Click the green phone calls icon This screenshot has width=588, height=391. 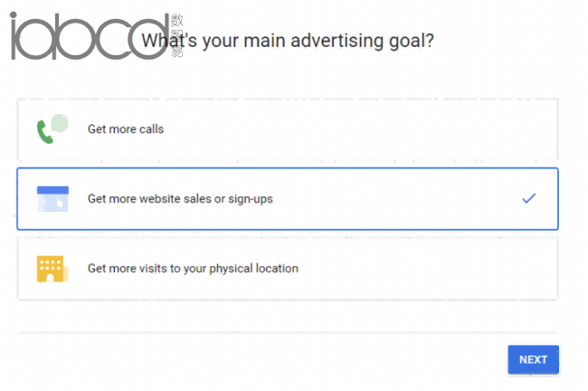(x=52, y=129)
